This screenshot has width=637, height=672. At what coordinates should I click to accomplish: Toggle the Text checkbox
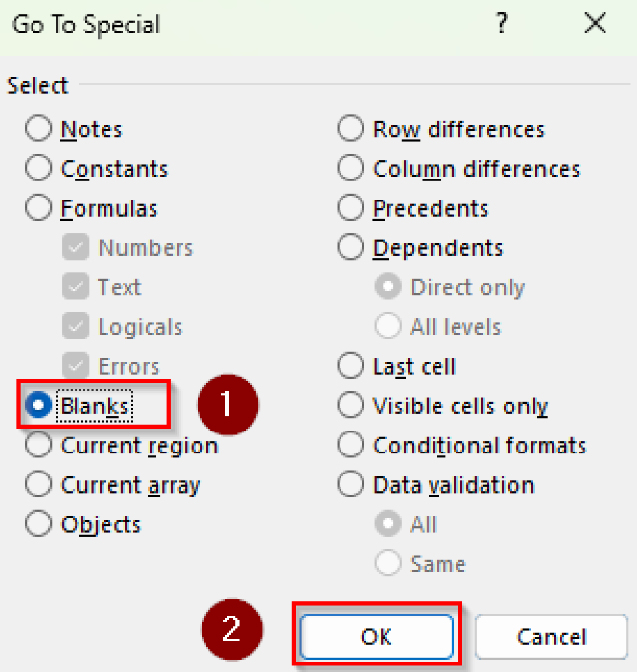(x=75, y=287)
